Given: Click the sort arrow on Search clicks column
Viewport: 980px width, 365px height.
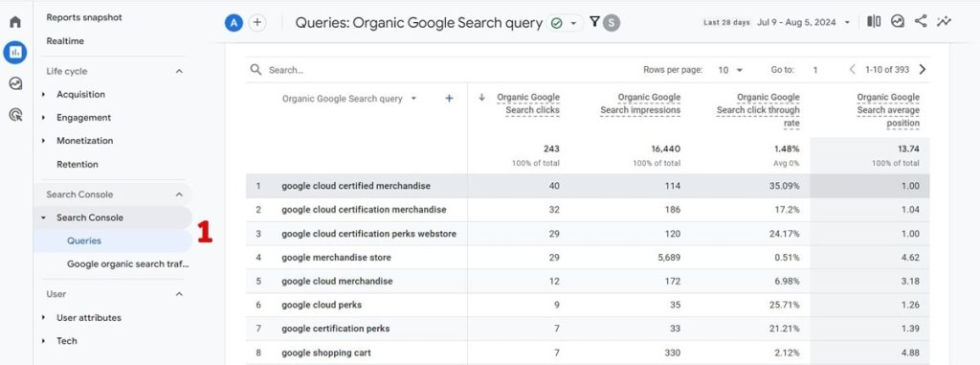Looking at the screenshot, I should tap(482, 97).
